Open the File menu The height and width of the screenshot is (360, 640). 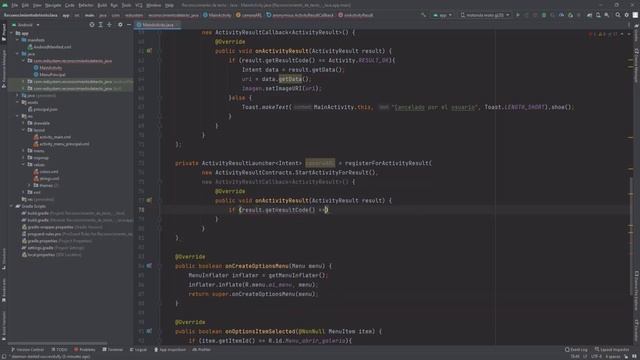point(15,5)
